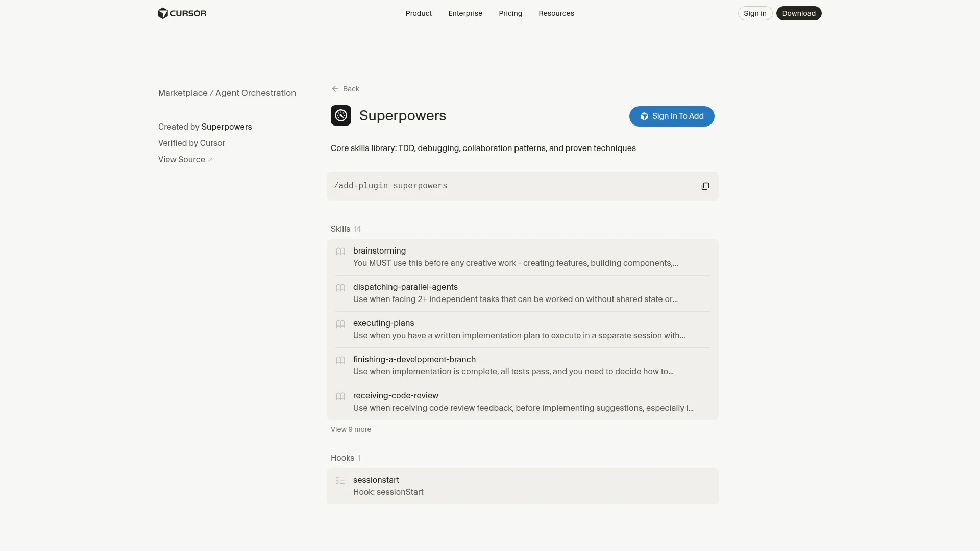Image resolution: width=980 pixels, height=551 pixels.
Task: Open the receiving-code-review skill
Action: tap(523, 402)
